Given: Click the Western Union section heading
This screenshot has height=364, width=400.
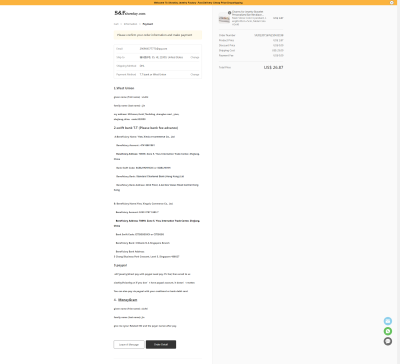Looking at the screenshot, I should (x=124, y=88).
